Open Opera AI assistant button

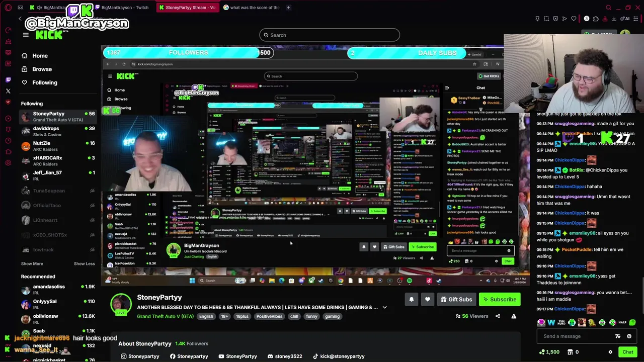tap(626, 19)
